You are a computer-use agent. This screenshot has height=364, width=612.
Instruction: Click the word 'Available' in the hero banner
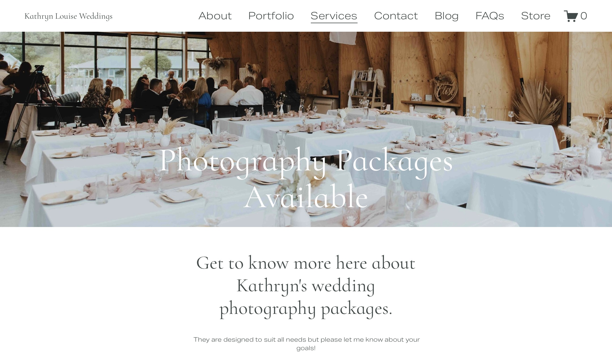tap(306, 196)
